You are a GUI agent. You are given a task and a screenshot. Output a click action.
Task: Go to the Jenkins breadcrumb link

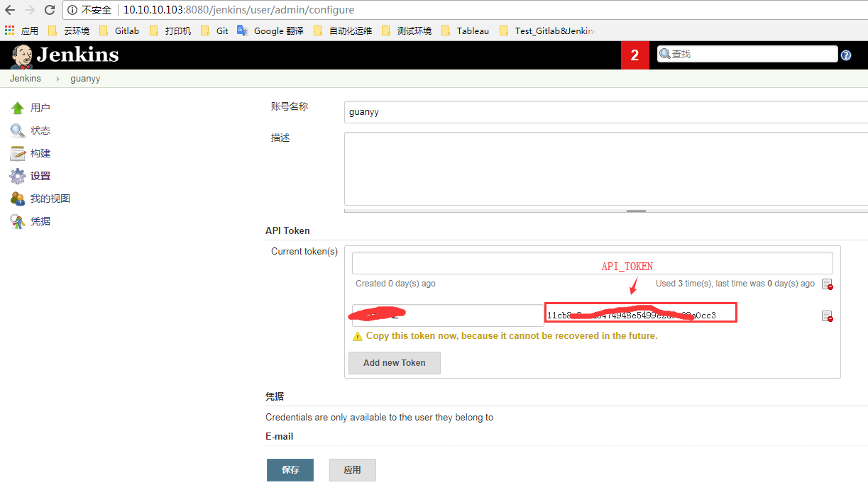click(x=26, y=79)
